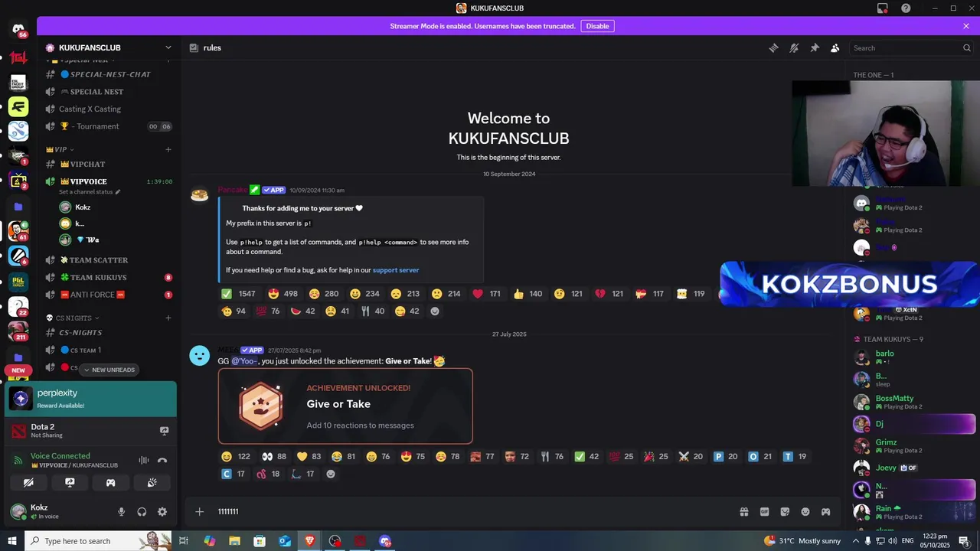Open Windows Start menu
Viewport: 980px width, 551px height.
coord(12,541)
